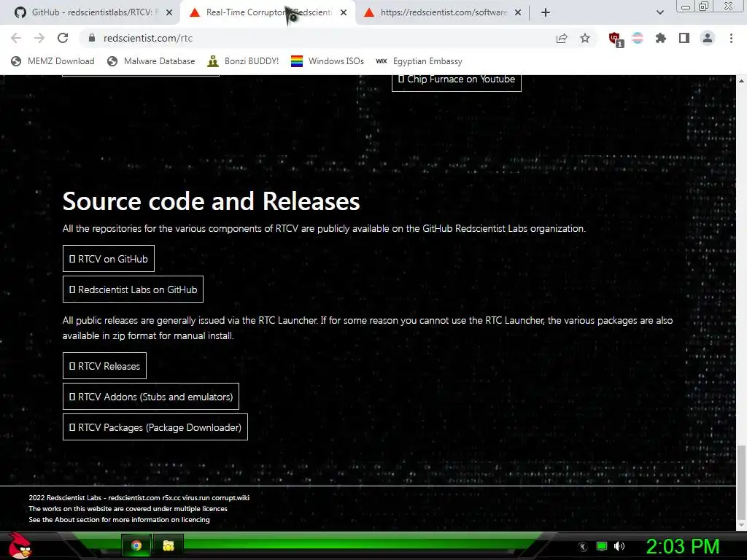This screenshot has height=560, width=747.
Task: Click the page vertical scrollbar thumb
Action: click(x=741, y=481)
